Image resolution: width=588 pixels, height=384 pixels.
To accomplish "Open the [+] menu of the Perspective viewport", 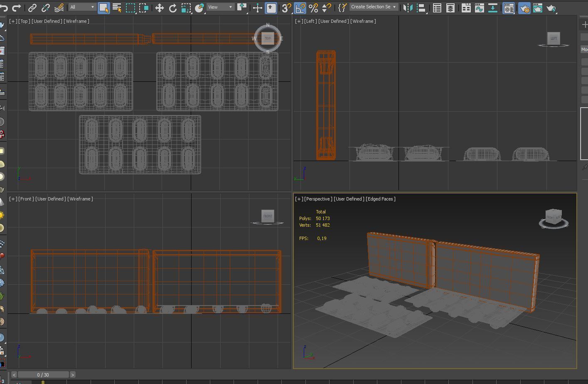I will pos(299,199).
